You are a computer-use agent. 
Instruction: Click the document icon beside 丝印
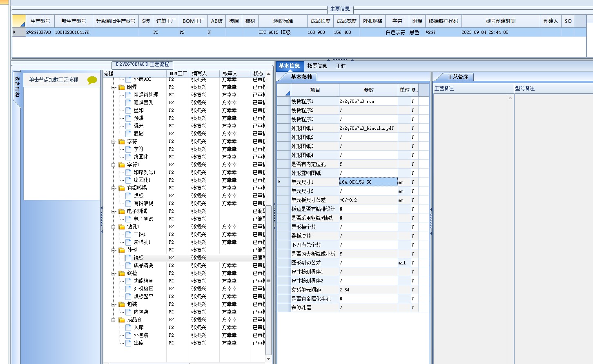[128, 111]
